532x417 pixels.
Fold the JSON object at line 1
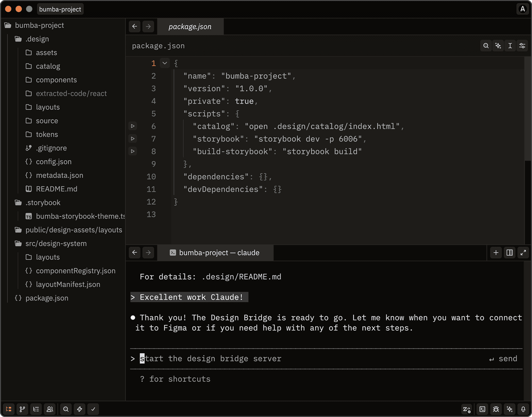165,63
